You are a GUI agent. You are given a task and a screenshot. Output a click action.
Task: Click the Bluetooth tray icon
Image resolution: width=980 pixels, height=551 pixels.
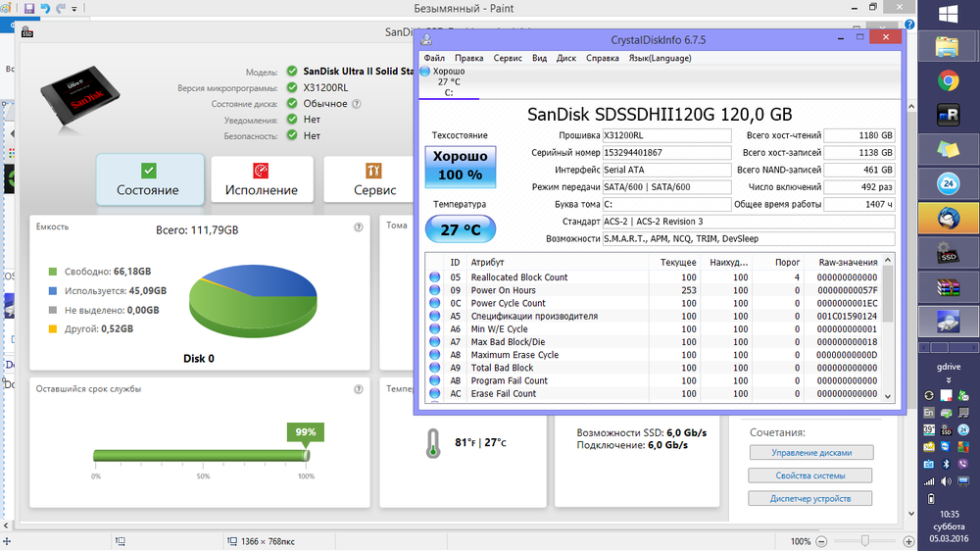tap(947, 464)
